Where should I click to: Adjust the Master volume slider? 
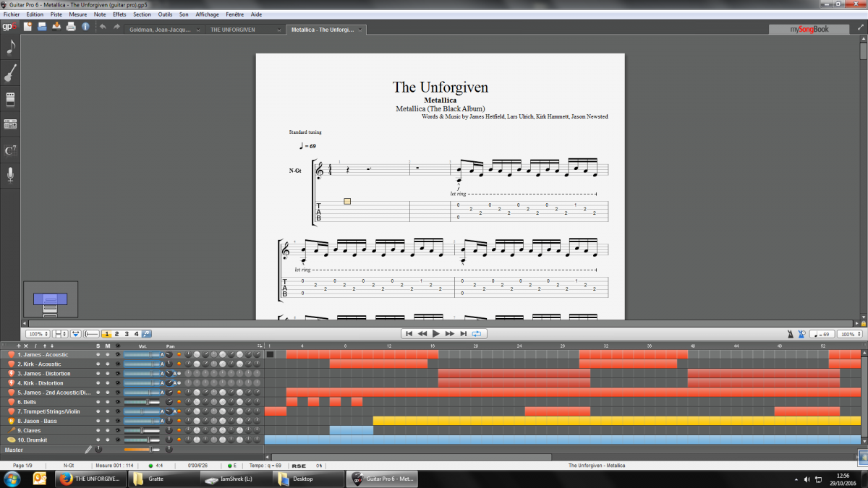tap(142, 450)
